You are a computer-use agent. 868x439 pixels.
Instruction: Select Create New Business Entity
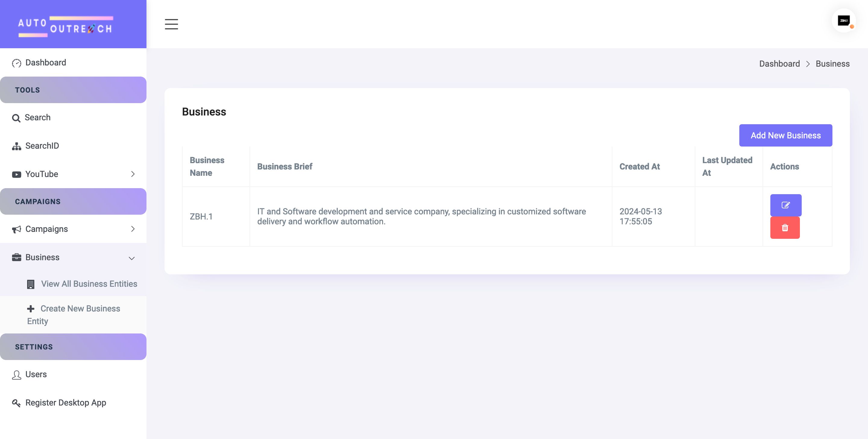click(x=80, y=308)
